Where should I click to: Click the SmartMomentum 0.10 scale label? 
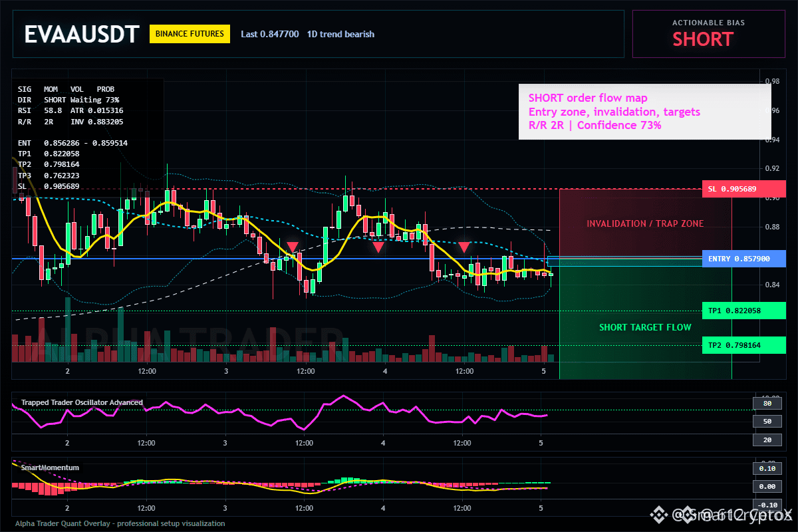tap(767, 468)
